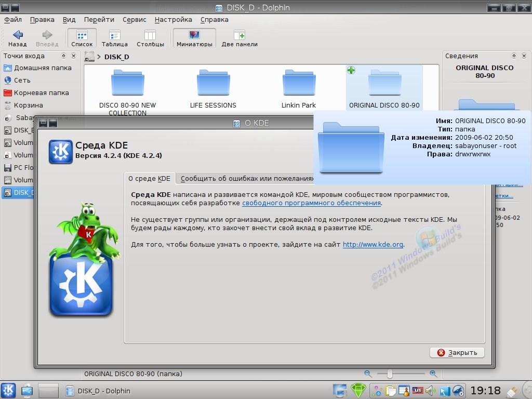Open the KDE application launcher
The width and height of the screenshot is (532, 399).
click(x=8, y=390)
